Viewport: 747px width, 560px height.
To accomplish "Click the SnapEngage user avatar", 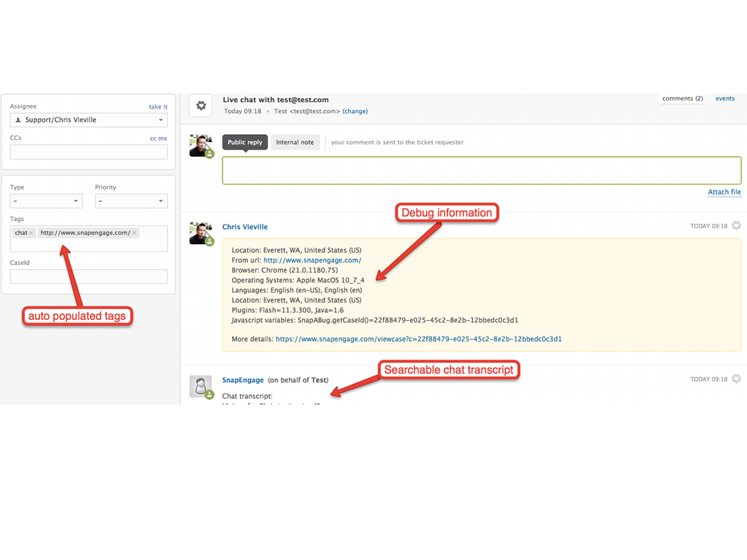I will pos(201,386).
